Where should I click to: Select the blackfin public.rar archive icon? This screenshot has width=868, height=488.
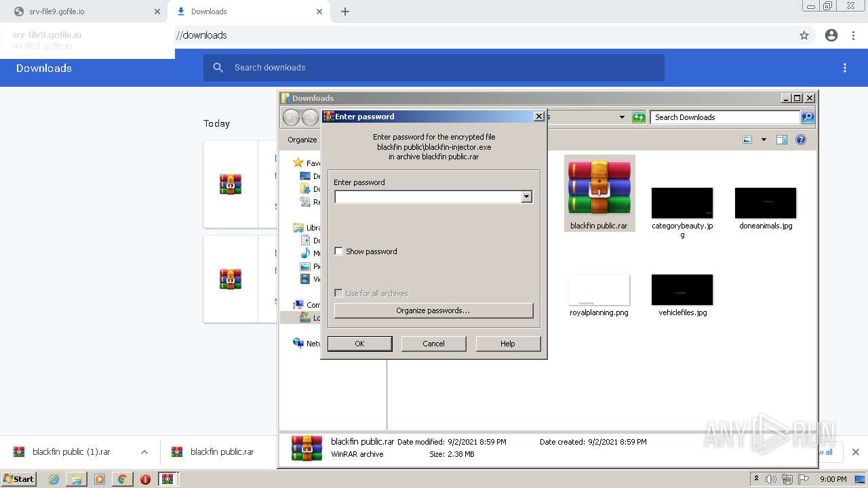pos(599,188)
